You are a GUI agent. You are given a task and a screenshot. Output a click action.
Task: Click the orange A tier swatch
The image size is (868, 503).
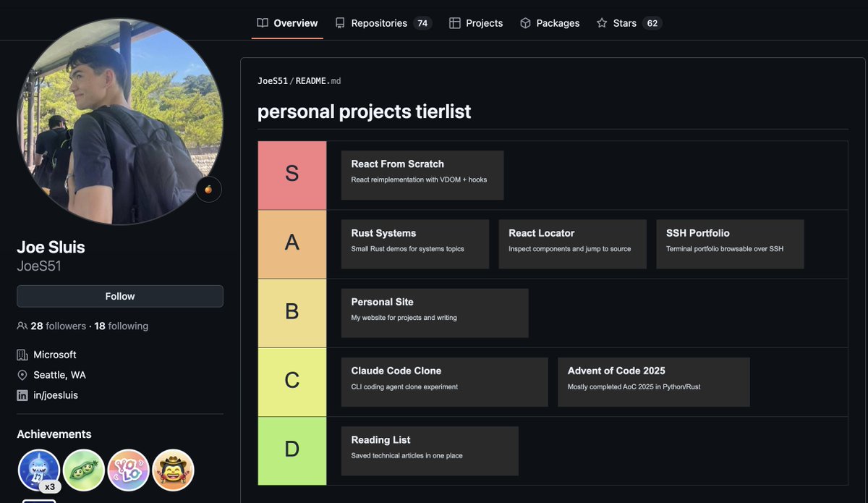click(292, 244)
